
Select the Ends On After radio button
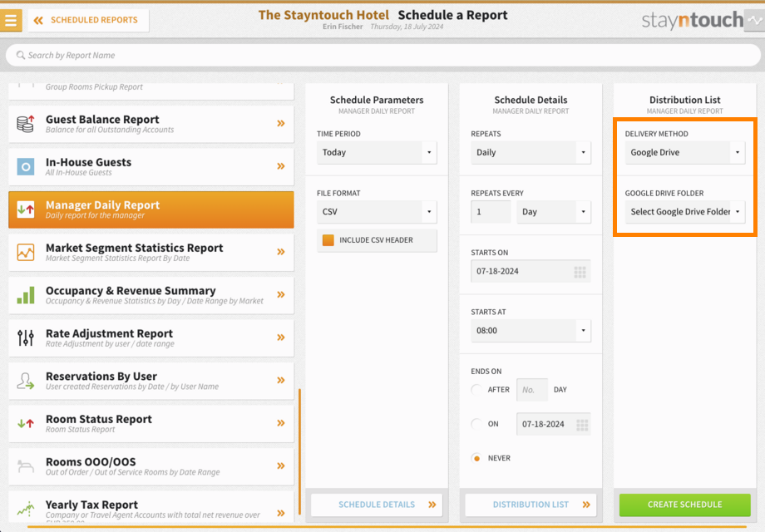(x=476, y=390)
